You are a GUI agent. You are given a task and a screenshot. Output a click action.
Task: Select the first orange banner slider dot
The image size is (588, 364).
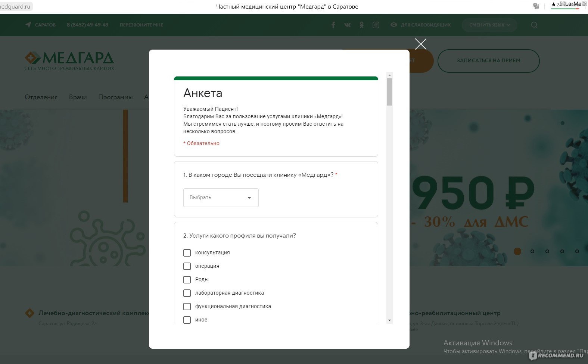pyautogui.click(x=517, y=251)
